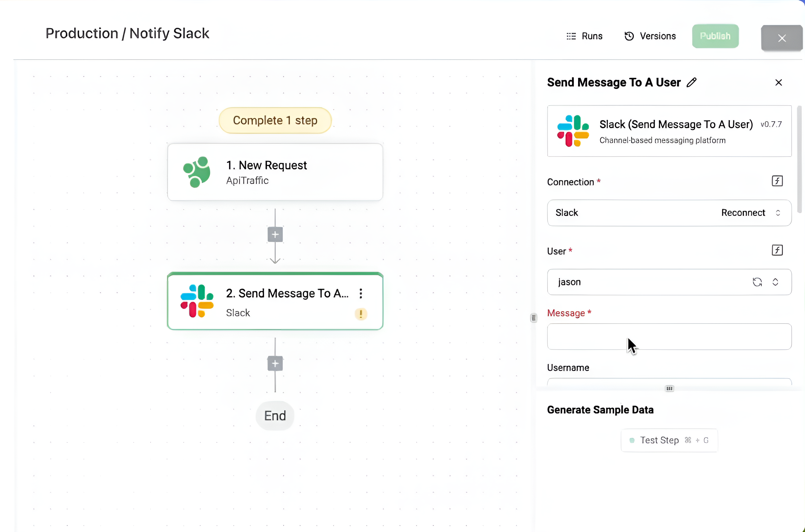Click into the Message input field
The width and height of the screenshot is (805, 532).
tap(669, 337)
